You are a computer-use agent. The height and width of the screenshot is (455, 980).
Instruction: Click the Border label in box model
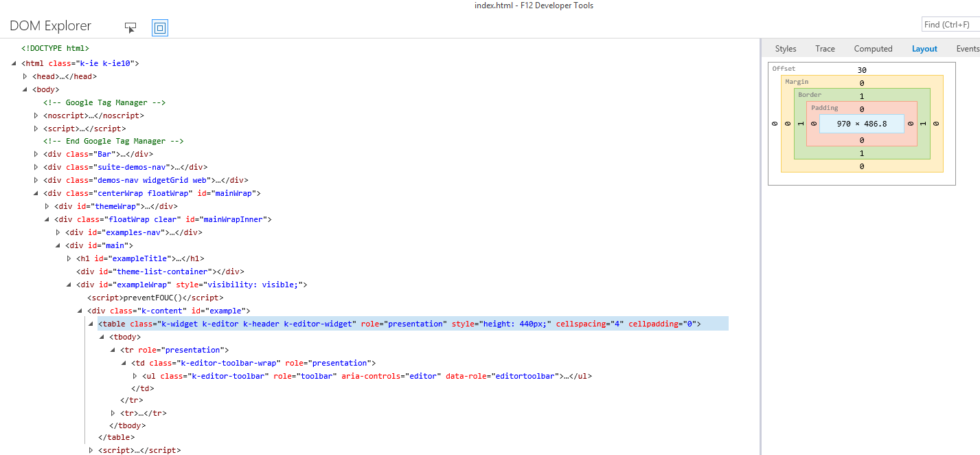pos(810,95)
